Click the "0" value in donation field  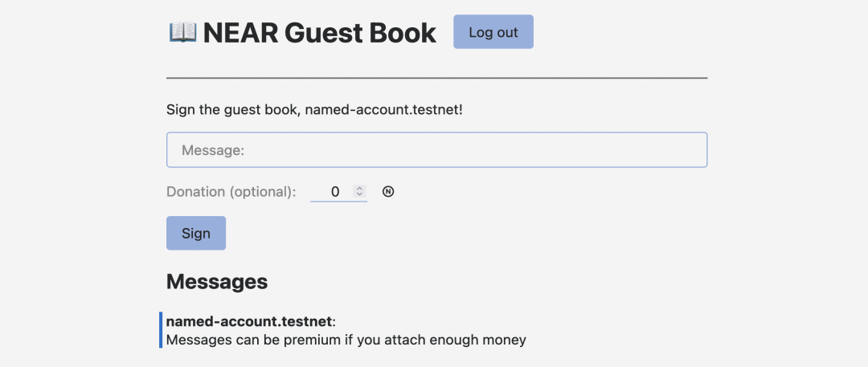pos(335,192)
